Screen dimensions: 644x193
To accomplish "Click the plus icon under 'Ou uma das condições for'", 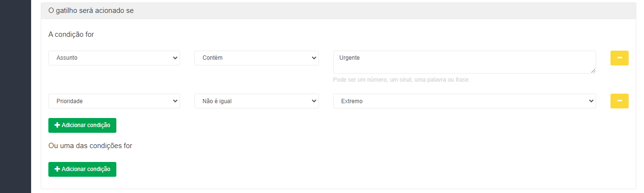I will (x=57, y=169).
